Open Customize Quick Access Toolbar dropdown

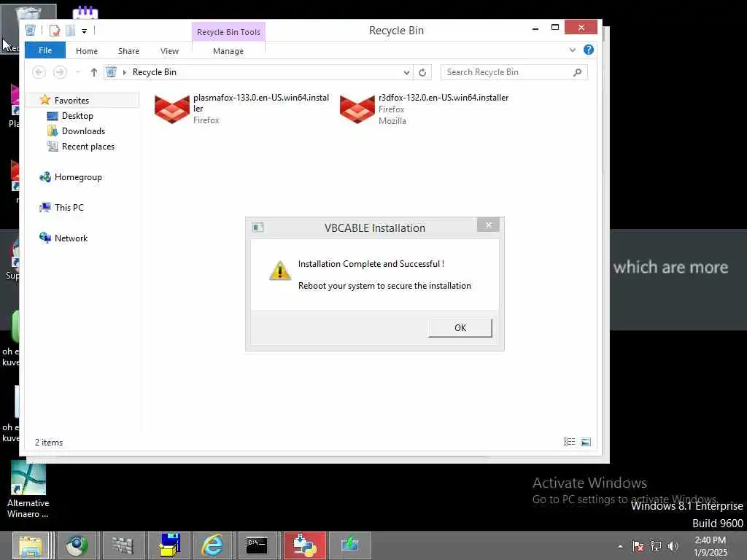[85, 31]
